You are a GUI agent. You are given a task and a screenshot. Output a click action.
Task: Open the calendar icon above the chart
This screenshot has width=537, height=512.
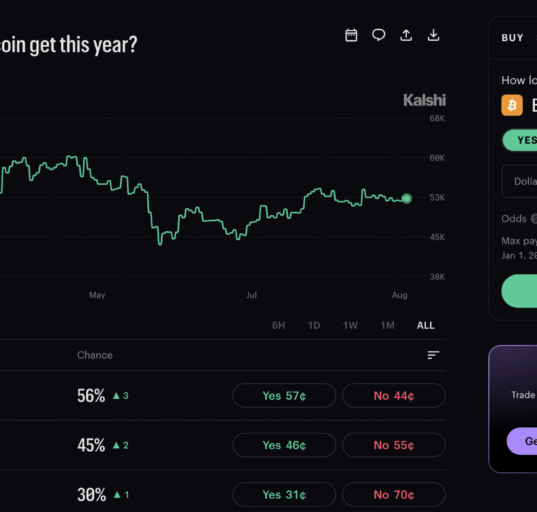click(x=351, y=35)
